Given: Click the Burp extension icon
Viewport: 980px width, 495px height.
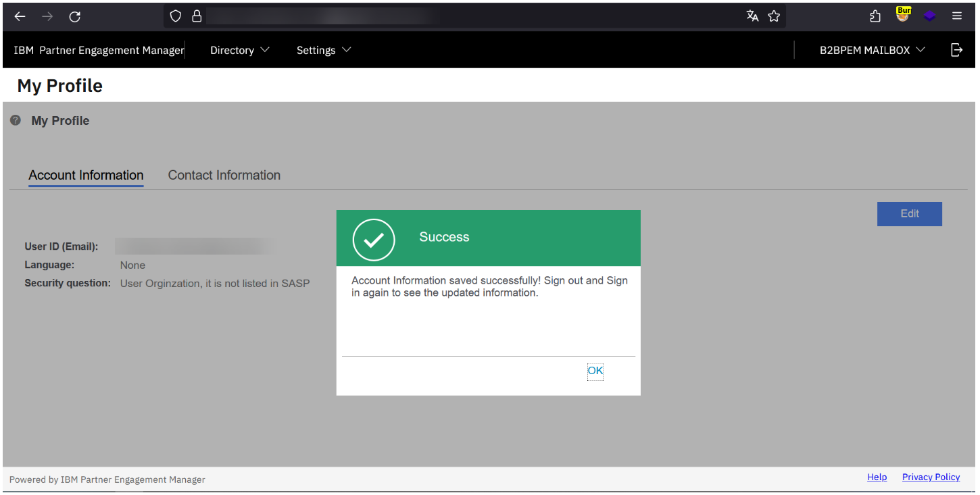Looking at the screenshot, I should (903, 15).
